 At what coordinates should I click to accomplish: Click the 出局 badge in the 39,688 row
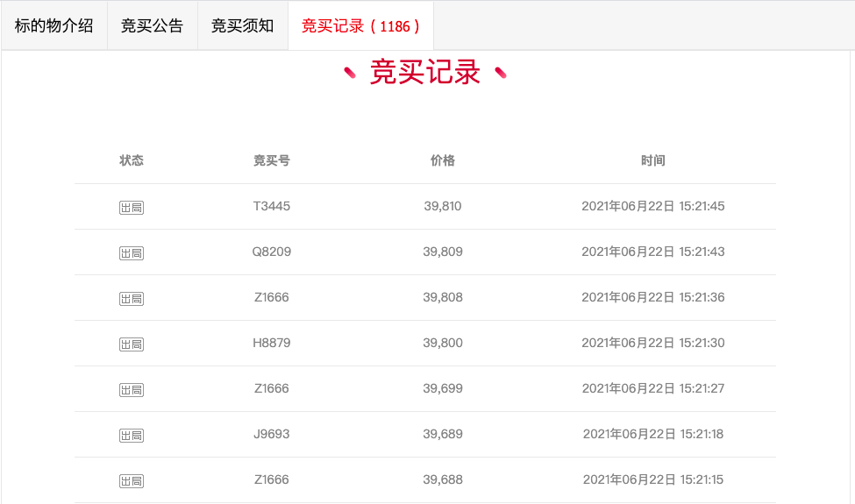[132, 481]
